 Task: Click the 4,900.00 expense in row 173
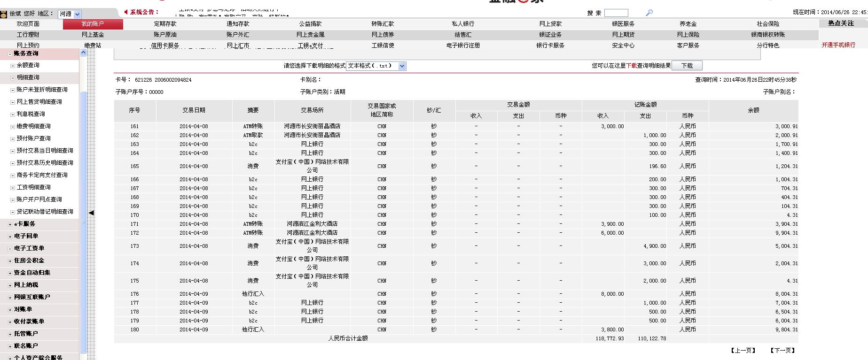pyautogui.click(x=655, y=246)
